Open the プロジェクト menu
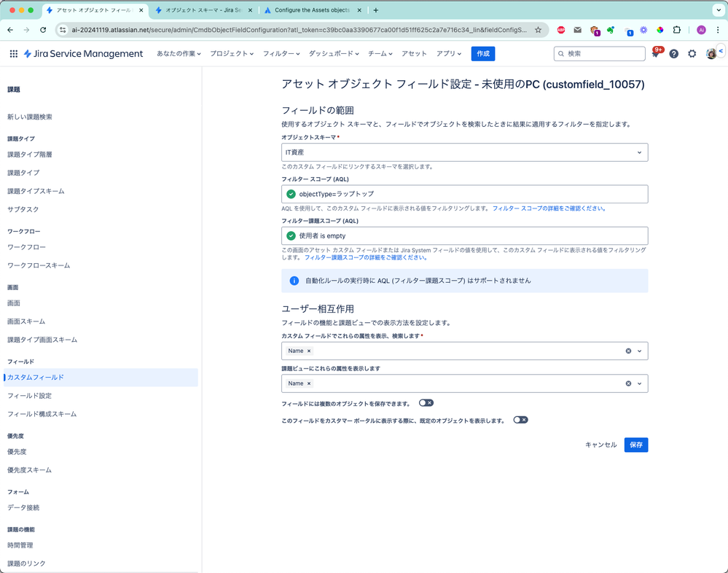728x573 pixels. [232, 53]
